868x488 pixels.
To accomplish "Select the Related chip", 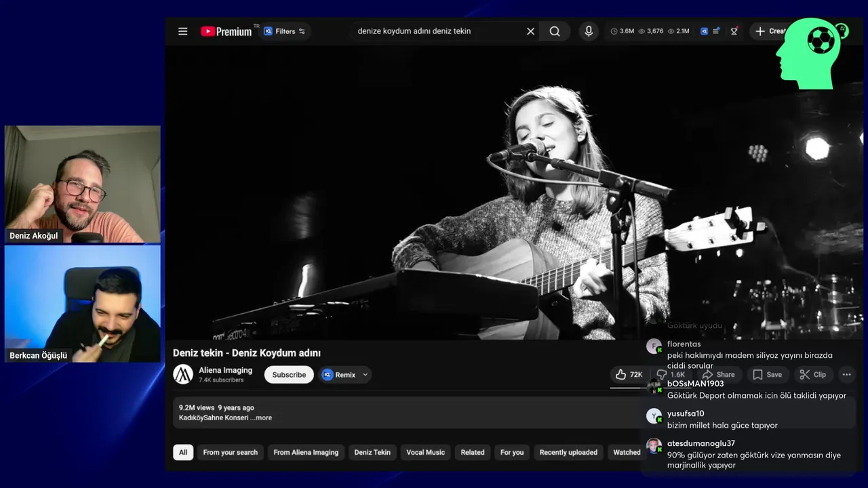I will coord(473,452).
